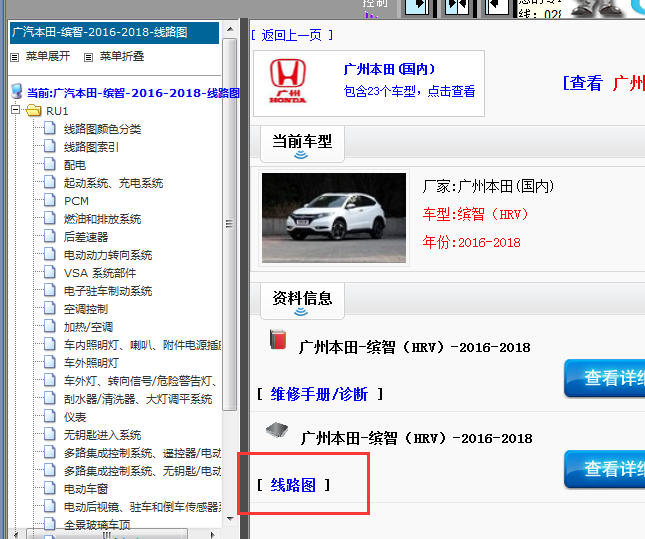Click gray module icon for wiring diagram
The height and width of the screenshot is (539, 645).
coord(277,430)
